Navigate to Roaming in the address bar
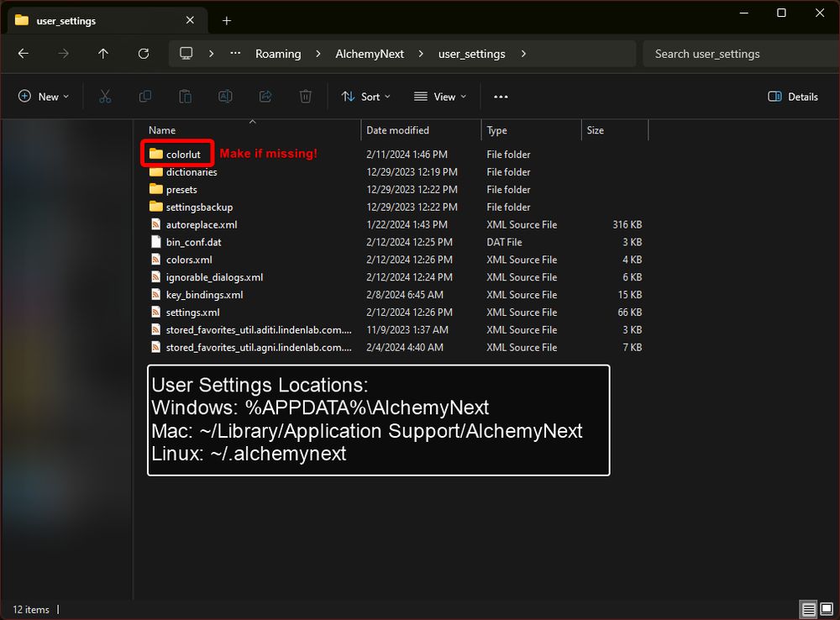Viewport: 840px width, 620px height. tap(278, 54)
